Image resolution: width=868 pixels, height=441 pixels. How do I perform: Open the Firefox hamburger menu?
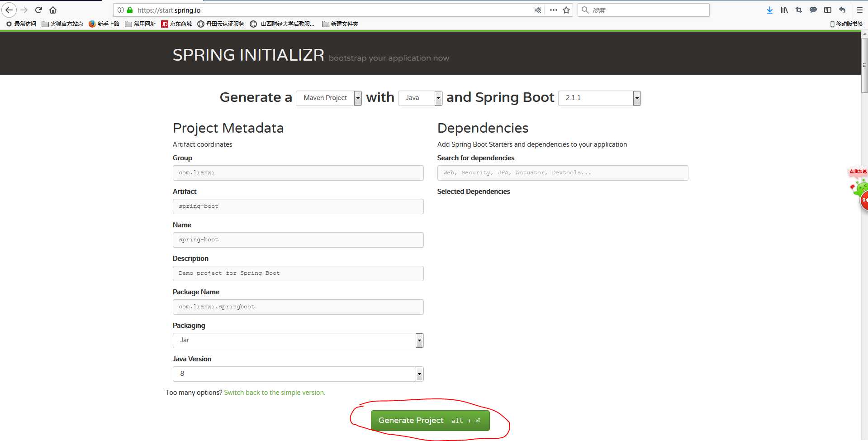point(860,10)
